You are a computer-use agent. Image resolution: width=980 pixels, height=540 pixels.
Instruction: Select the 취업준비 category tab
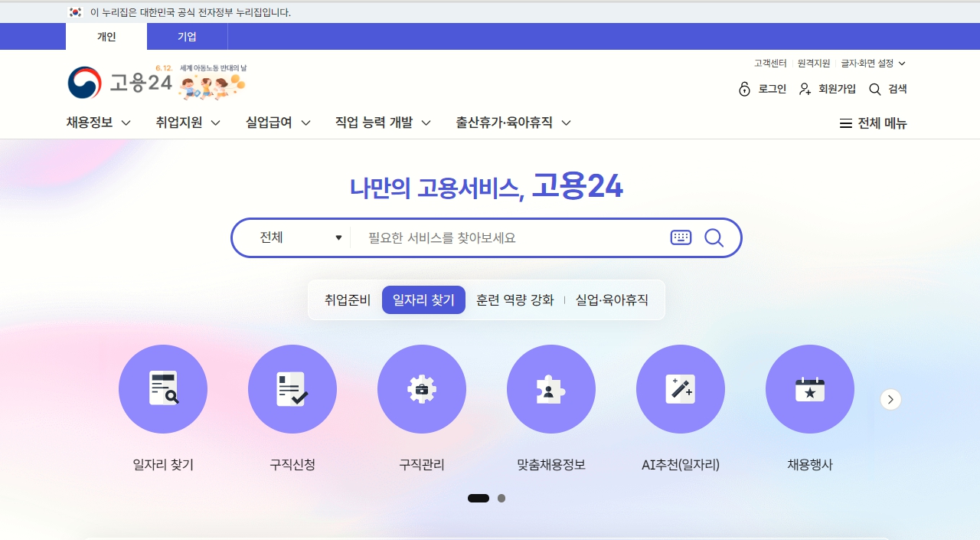[348, 300]
